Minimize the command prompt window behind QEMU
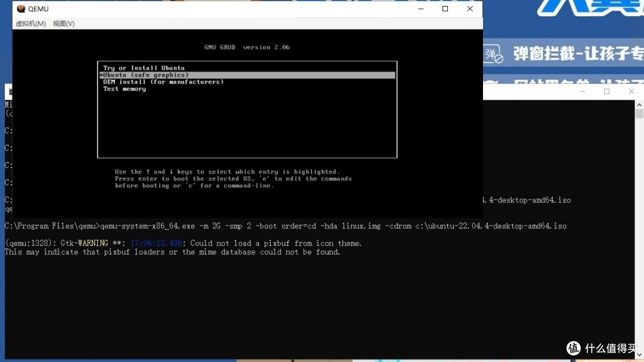Screen dimensions: 644x362 coord(582,91)
